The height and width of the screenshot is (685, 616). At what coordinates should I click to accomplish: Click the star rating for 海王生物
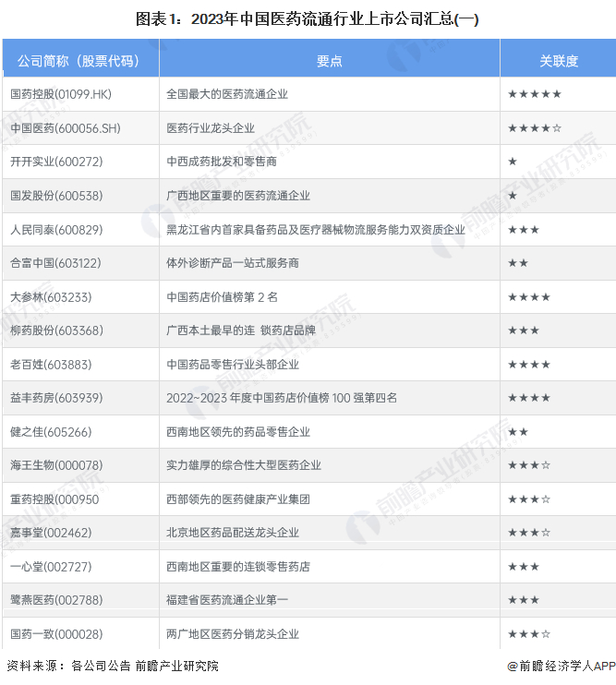[528, 465]
